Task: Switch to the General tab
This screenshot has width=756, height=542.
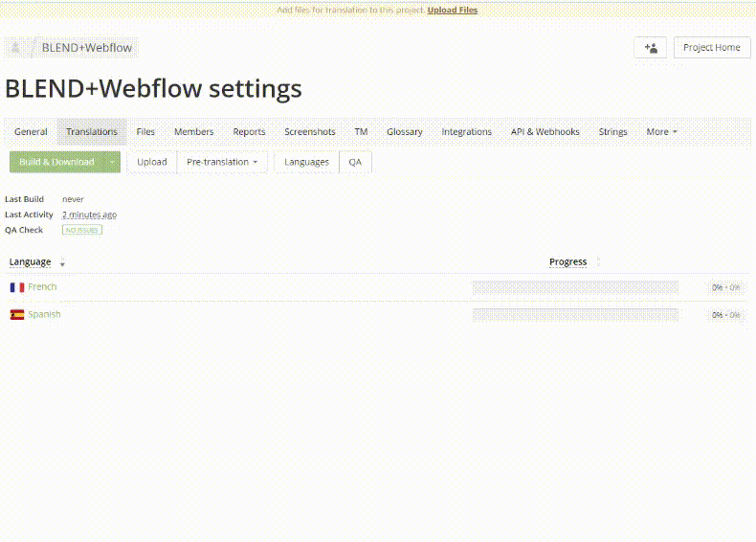Action: tap(31, 132)
